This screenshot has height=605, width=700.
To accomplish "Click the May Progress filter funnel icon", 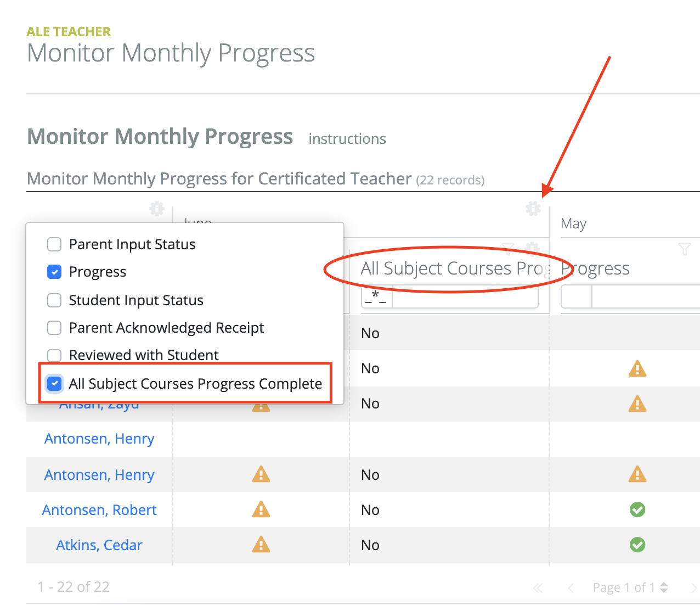I will (x=684, y=249).
